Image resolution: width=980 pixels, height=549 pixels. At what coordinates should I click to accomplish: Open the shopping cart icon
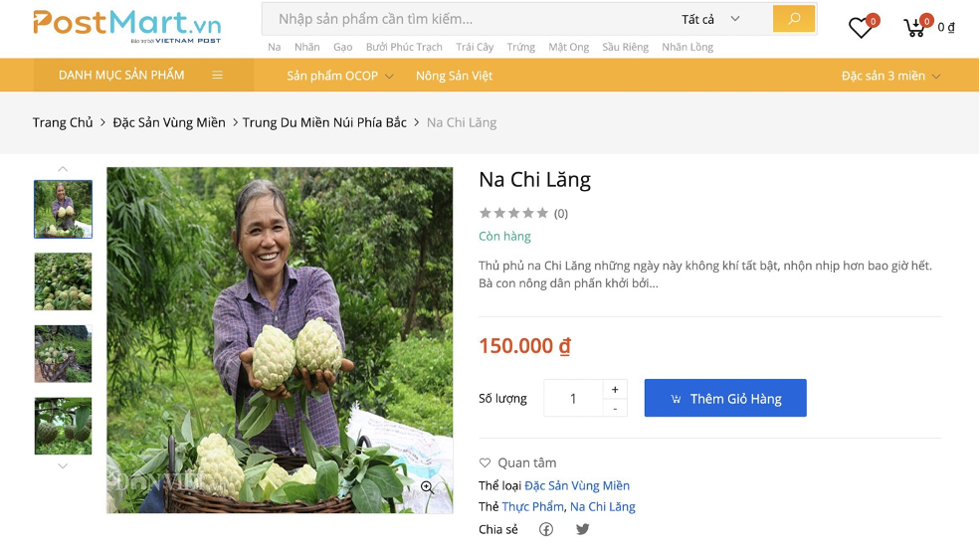pos(915,28)
